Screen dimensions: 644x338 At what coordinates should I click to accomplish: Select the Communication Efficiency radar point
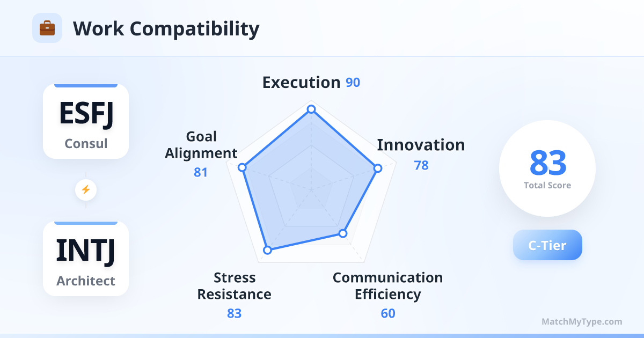coord(343,233)
